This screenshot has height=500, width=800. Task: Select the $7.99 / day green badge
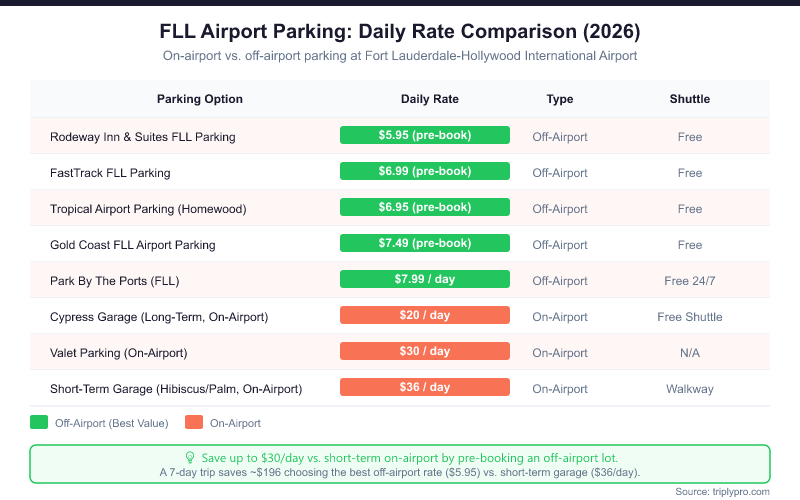tap(425, 279)
